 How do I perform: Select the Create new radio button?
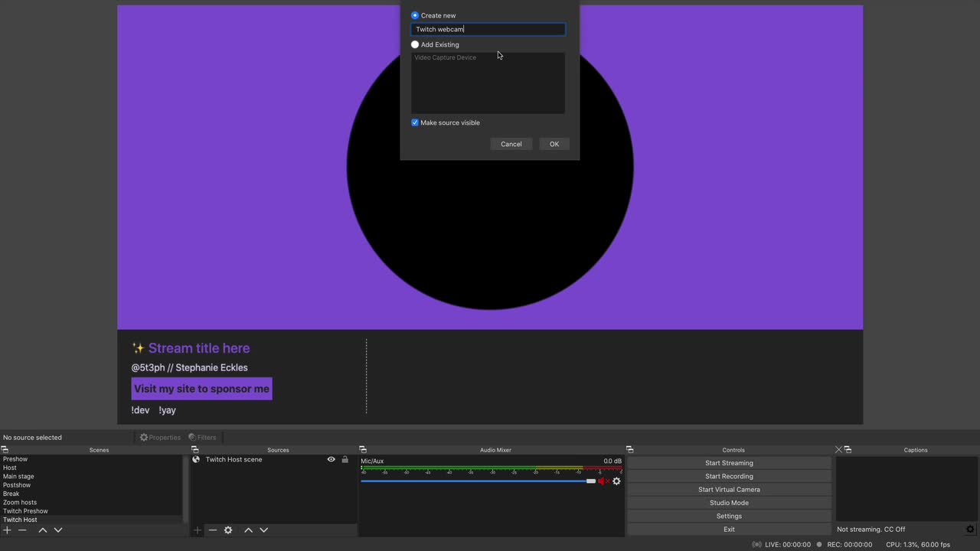[x=415, y=15]
